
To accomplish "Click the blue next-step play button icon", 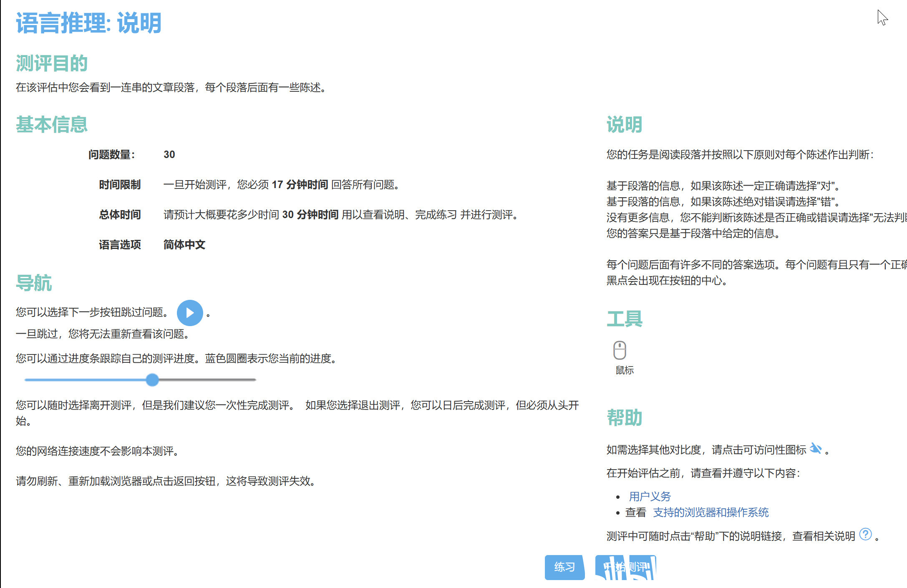I will [190, 313].
